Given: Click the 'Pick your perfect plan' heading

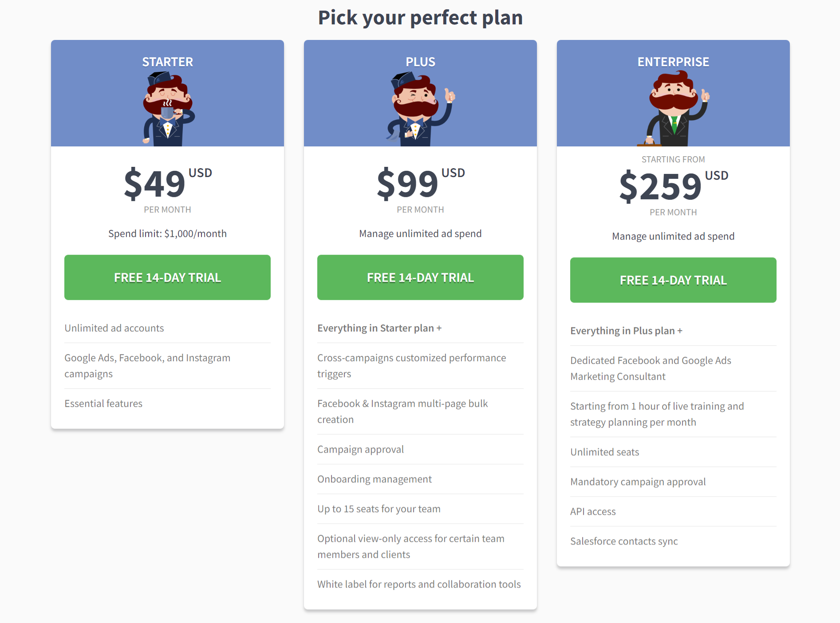Looking at the screenshot, I should pos(420,18).
